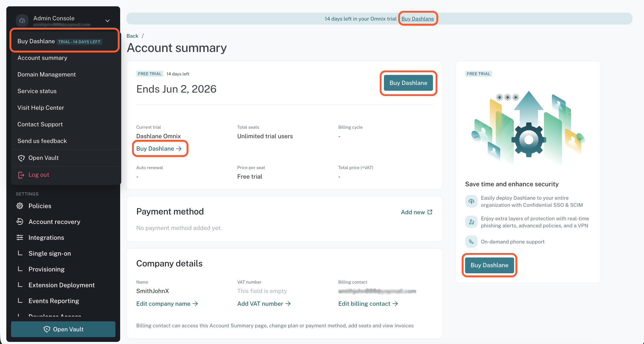Click Add VAT number link
Image resolution: width=644 pixels, height=344 pixels.
[x=264, y=304]
